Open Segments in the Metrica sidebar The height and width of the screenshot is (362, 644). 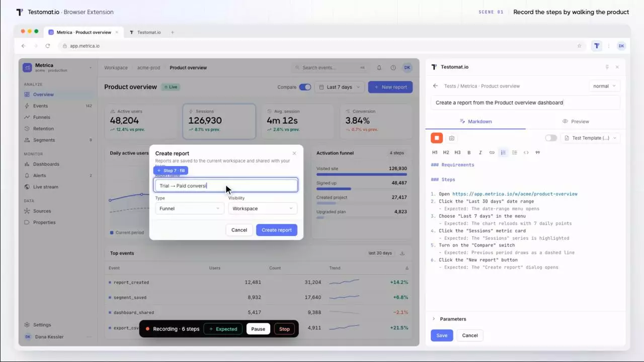tap(58, 140)
